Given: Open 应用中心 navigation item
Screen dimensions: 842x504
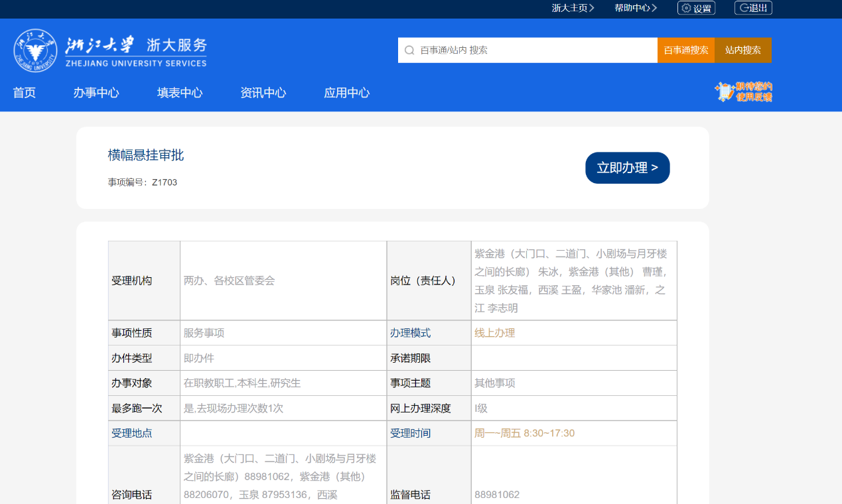Looking at the screenshot, I should click(x=347, y=93).
